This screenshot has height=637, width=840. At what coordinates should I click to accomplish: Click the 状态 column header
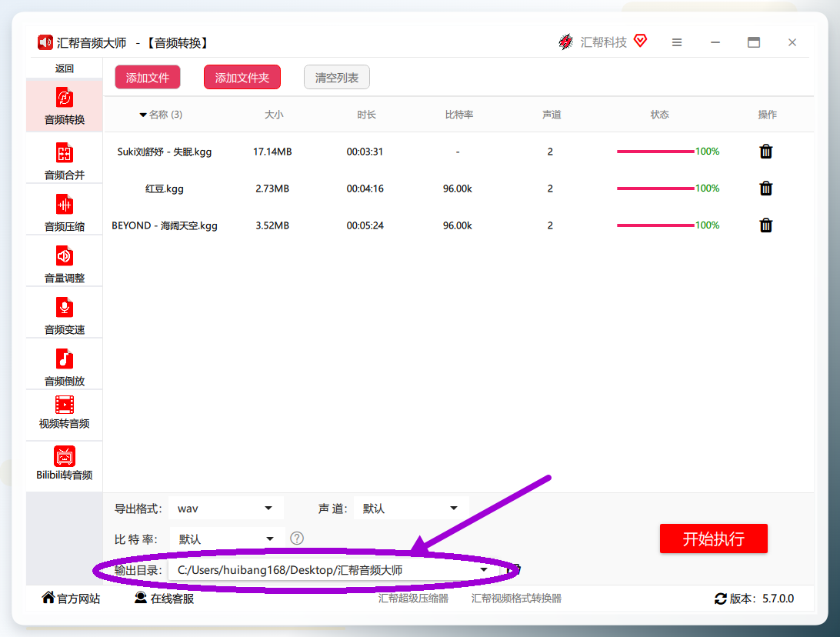(x=659, y=115)
